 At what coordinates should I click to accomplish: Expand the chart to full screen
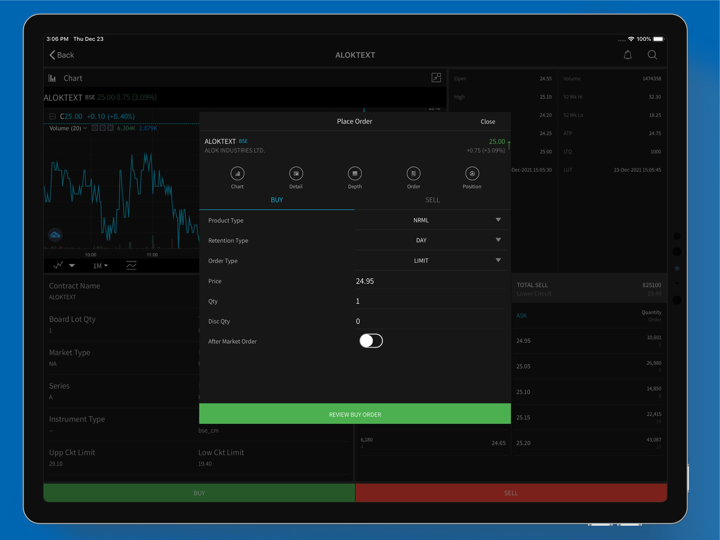click(436, 77)
